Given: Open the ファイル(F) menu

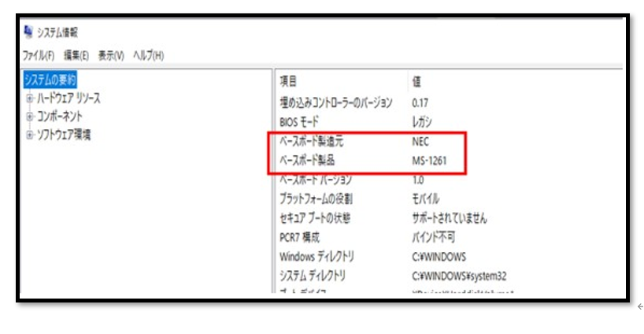Looking at the screenshot, I should (39, 55).
